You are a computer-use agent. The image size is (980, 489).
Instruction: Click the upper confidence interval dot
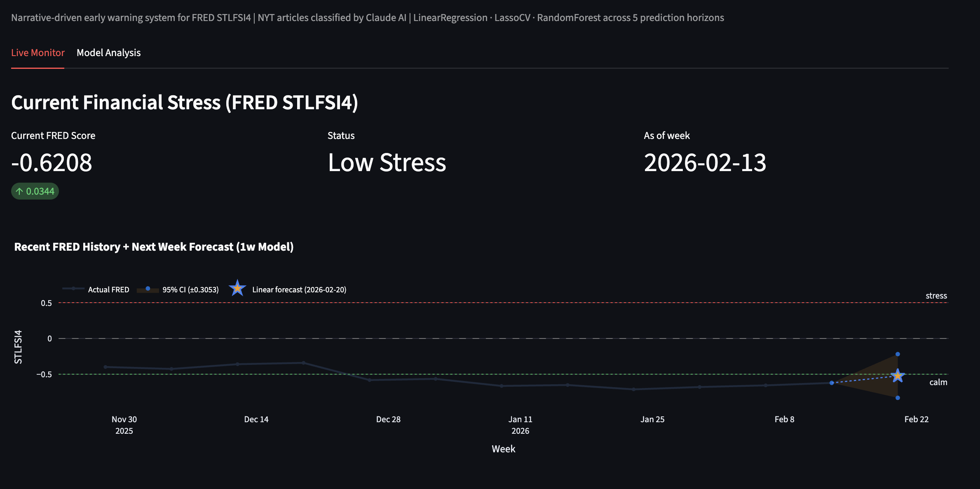tap(898, 354)
